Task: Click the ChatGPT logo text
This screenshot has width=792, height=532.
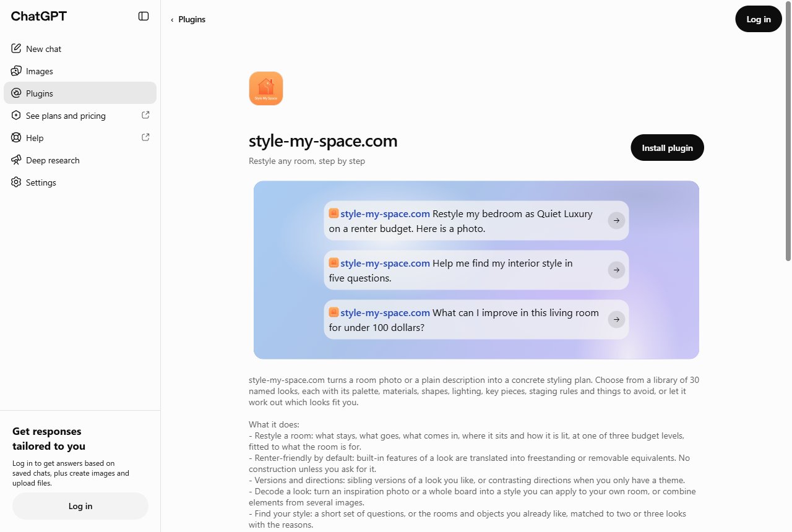Action: 39,17
